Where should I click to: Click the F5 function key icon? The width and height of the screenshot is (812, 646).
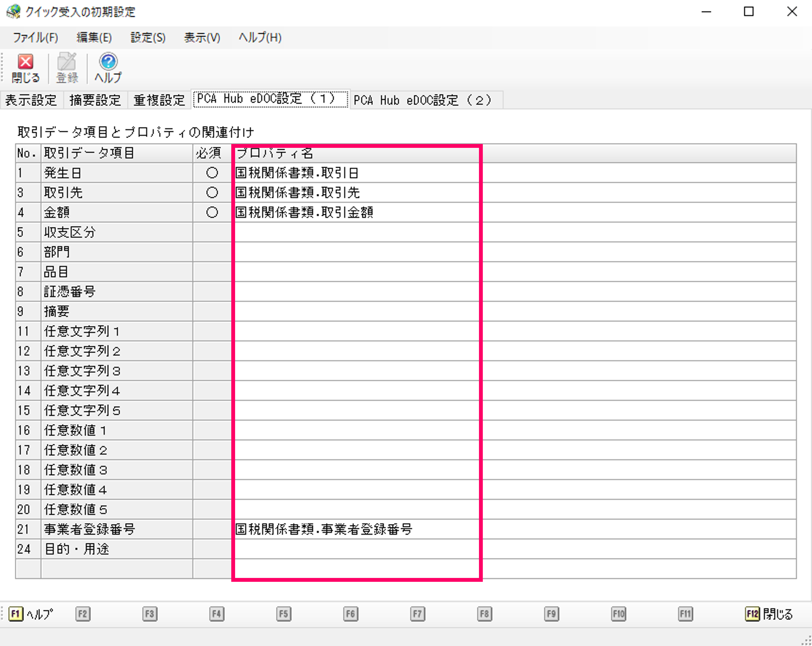[x=283, y=614]
